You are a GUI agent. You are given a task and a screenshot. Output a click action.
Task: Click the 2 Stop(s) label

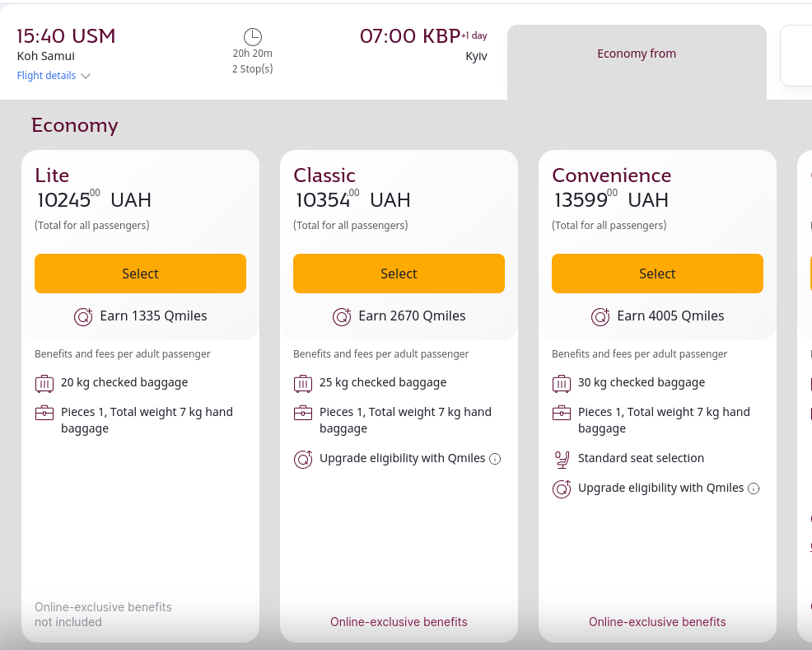pyautogui.click(x=252, y=69)
